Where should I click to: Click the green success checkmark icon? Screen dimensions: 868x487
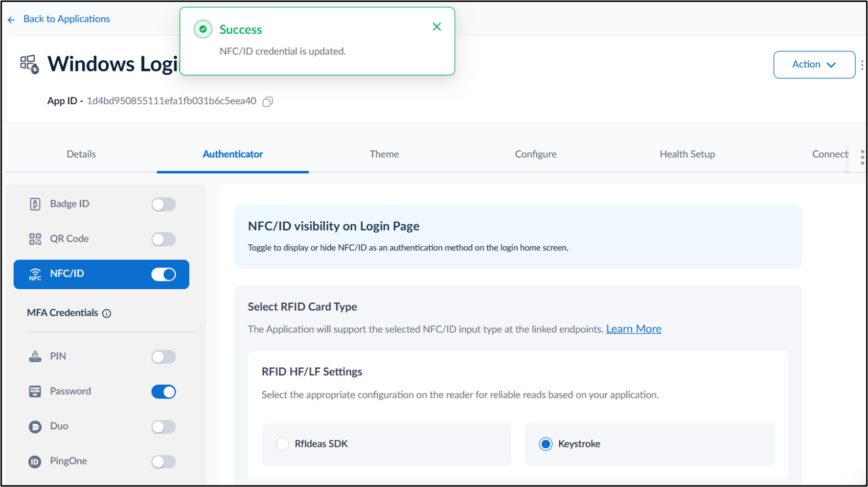[x=203, y=29]
